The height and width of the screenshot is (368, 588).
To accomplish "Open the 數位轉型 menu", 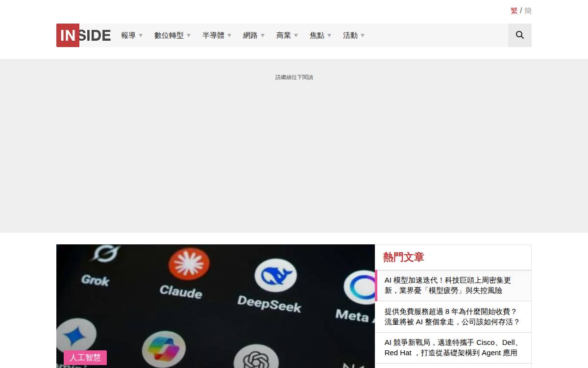I will (169, 35).
